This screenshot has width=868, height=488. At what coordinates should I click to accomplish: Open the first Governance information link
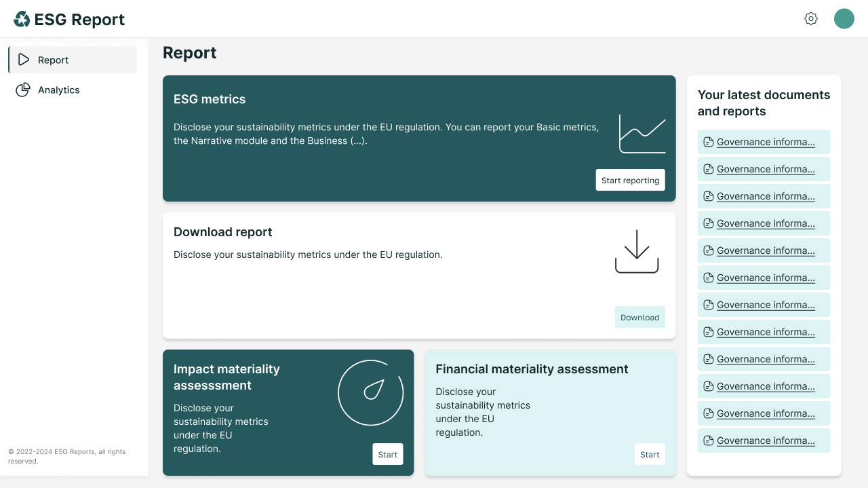(766, 142)
